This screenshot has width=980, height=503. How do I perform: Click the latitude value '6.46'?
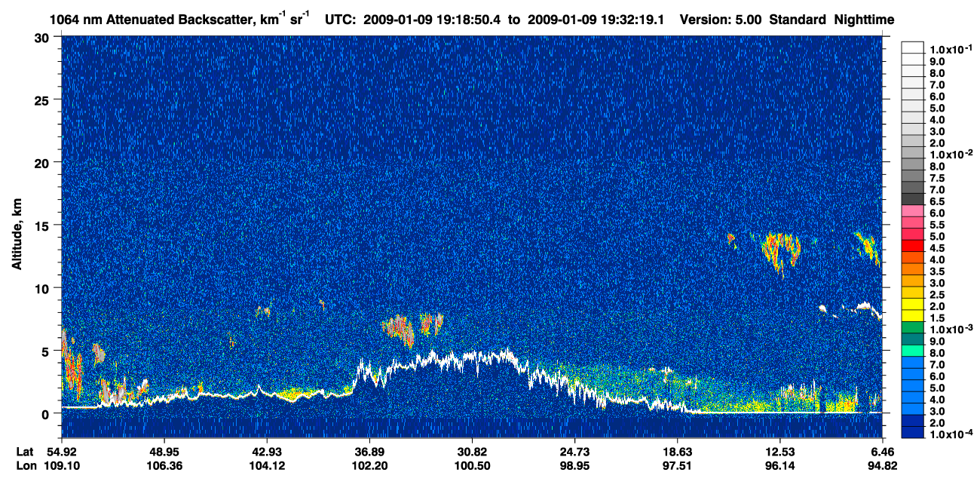coord(882,451)
